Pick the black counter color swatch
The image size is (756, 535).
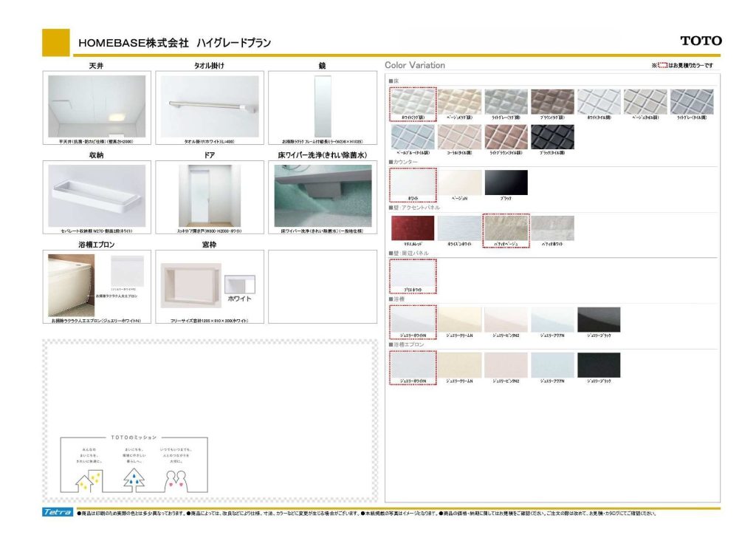click(506, 183)
